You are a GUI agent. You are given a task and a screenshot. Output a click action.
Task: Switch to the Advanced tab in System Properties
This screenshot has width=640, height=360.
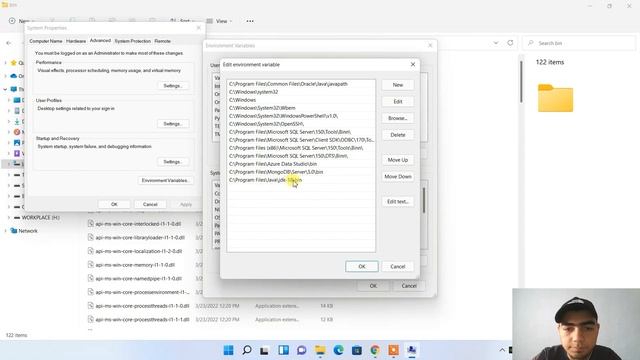(x=100, y=41)
